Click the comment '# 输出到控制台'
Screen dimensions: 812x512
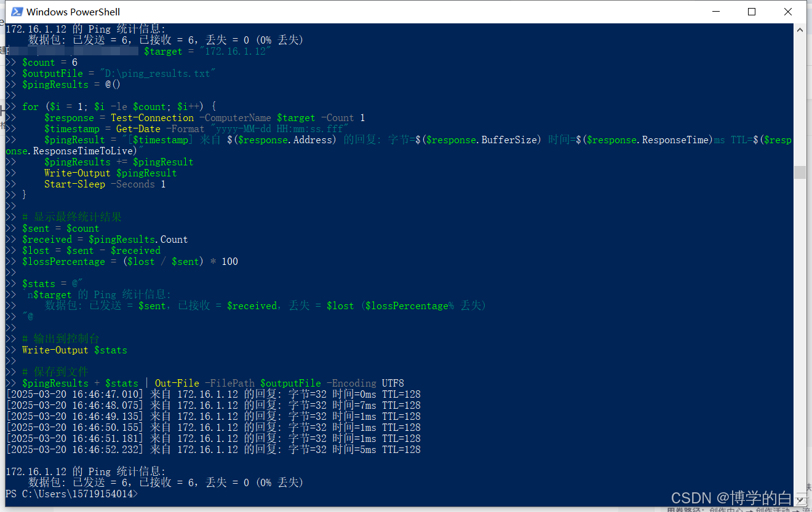pyautogui.click(x=60, y=339)
